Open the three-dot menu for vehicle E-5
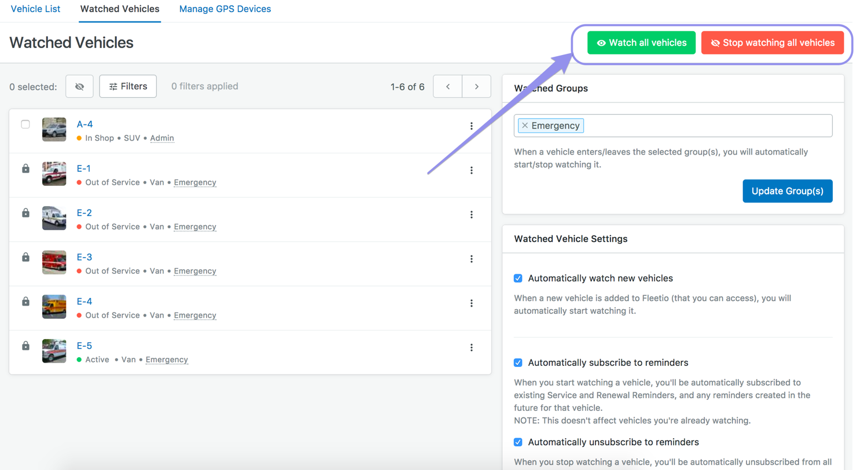This screenshot has width=868, height=470. pos(472,347)
